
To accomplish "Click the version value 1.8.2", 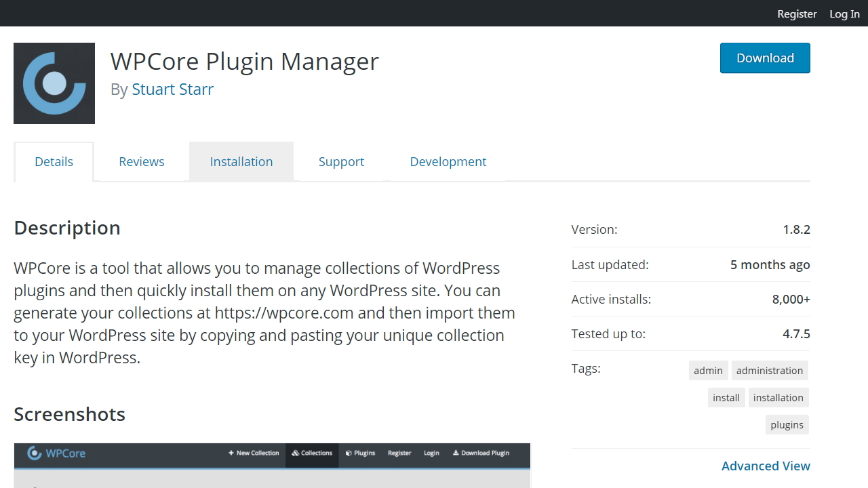I will (796, 229).
